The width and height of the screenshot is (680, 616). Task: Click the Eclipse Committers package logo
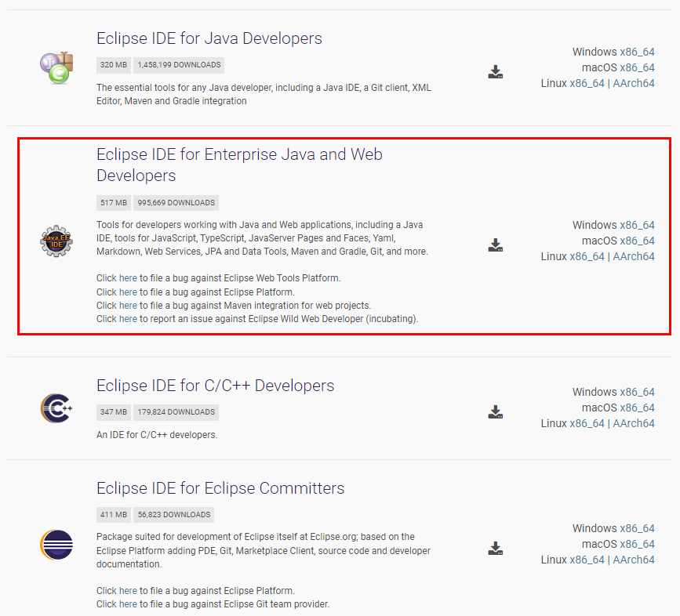click(56, 545)
